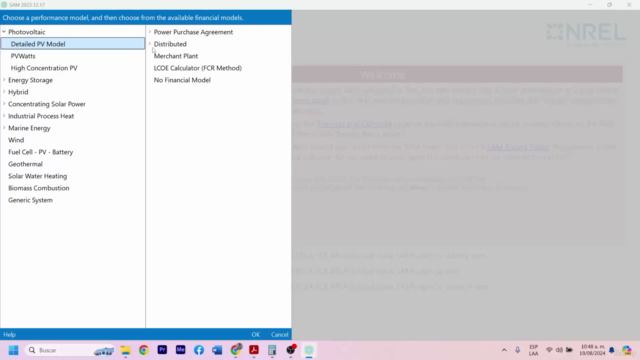
Task: Open notifications bell icon
Action: (611, 350)
